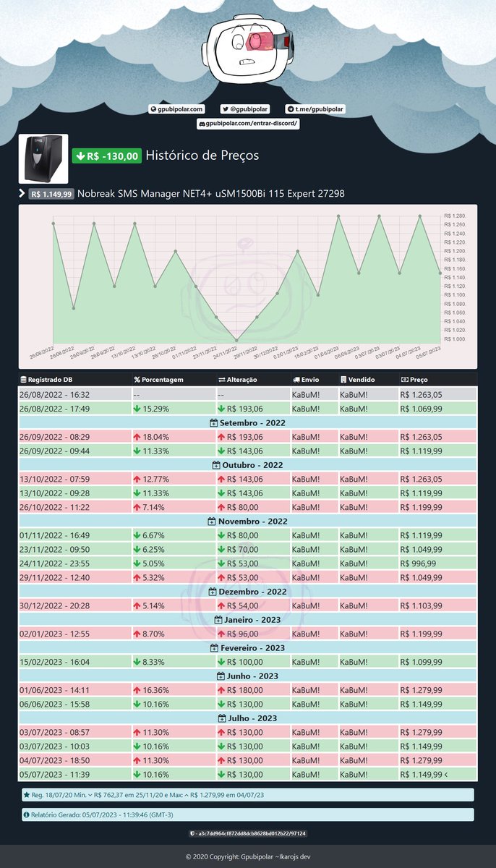Screen dimensions: 496x868
Task: Click the down arrow next to R$ 100,00
Action: click(221, 662)
